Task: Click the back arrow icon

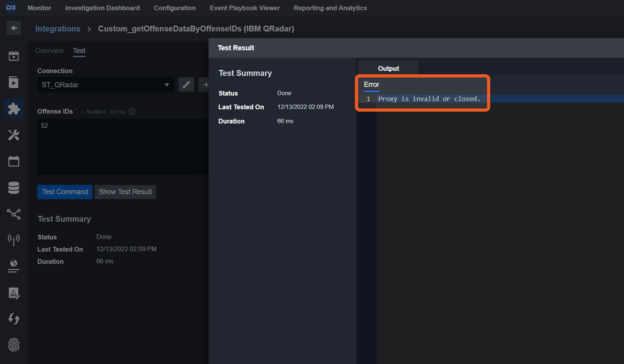Action: click(x=14, y=28)
